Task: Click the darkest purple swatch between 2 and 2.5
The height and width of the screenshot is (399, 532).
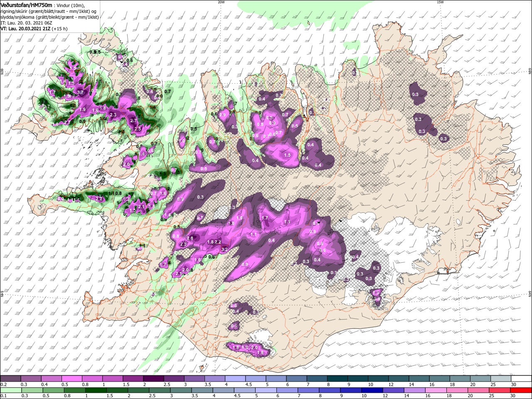Action: coord(153,379)
